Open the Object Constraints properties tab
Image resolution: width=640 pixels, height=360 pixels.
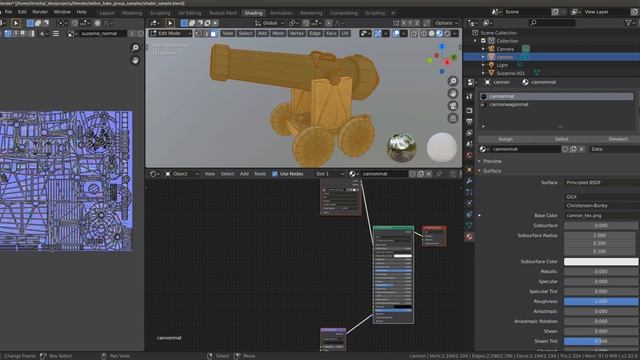[x=469, y=214]
